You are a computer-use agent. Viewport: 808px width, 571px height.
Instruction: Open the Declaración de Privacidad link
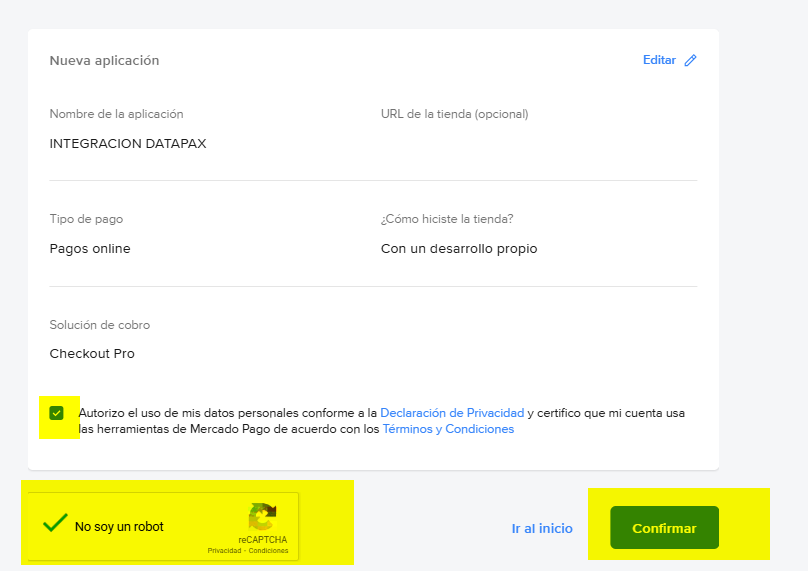tap(452, 413)
